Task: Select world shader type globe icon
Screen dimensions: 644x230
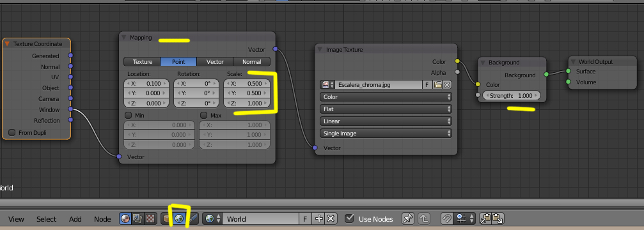Action: (x=178, y=219)
